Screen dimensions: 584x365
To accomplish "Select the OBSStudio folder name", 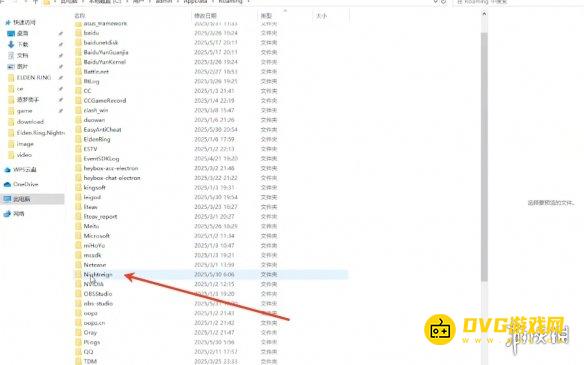I will (x=98, y=294).
